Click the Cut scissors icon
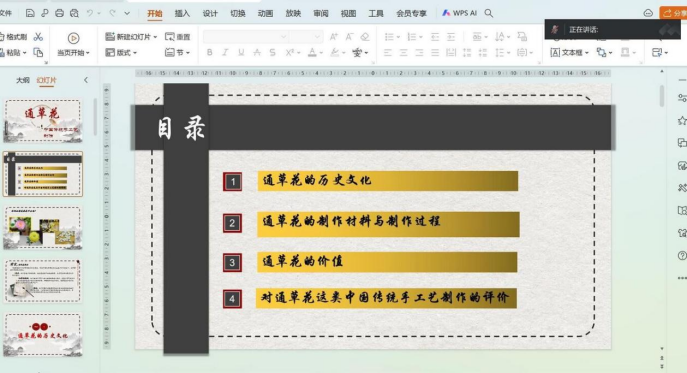Viewport: 687px width, 373px height. [x=38, y=37]
